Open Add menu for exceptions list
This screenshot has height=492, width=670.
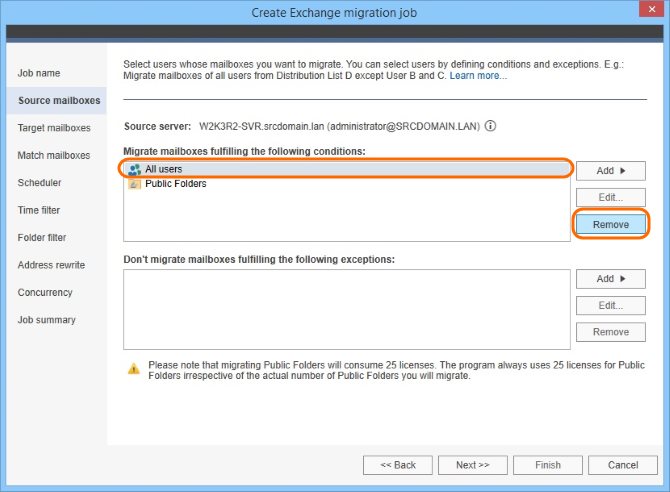point(611,279)
